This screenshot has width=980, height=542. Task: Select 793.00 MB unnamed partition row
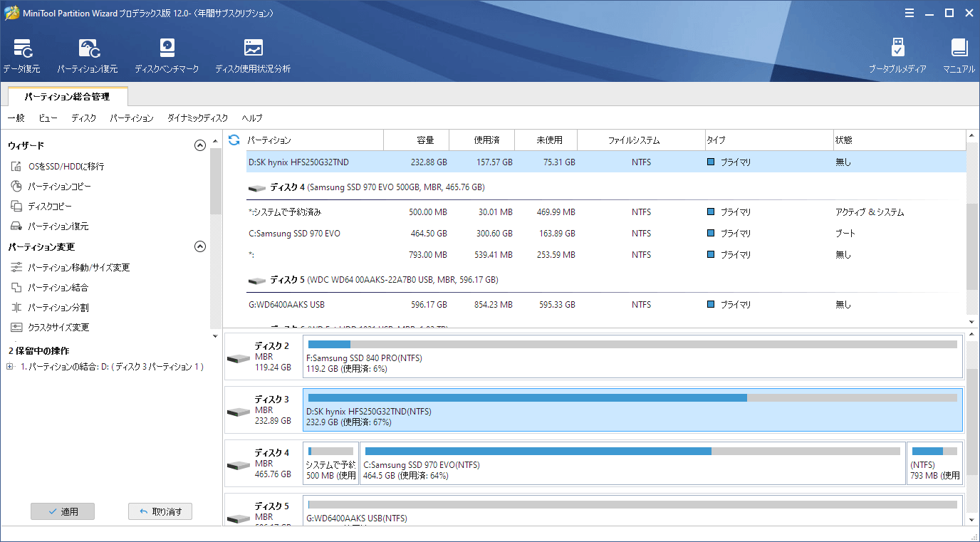tap(606, 255)
